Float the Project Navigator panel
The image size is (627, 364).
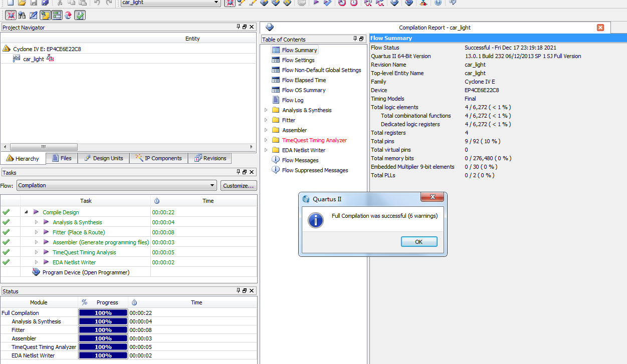245,27
